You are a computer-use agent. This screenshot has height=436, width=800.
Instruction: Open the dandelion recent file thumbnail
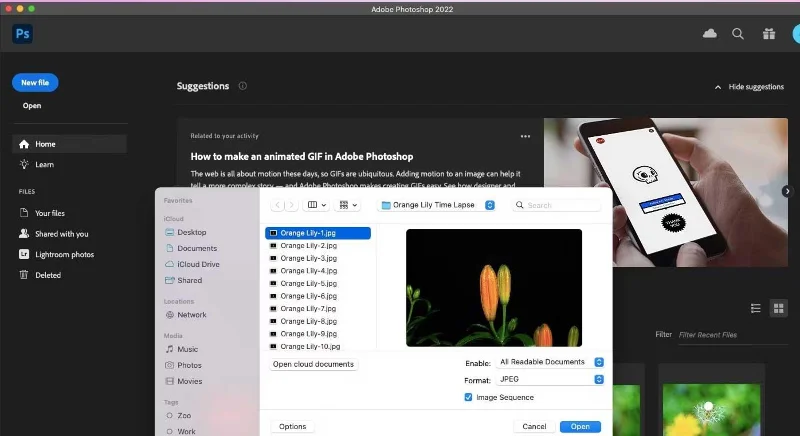click(x=711, y=409)
